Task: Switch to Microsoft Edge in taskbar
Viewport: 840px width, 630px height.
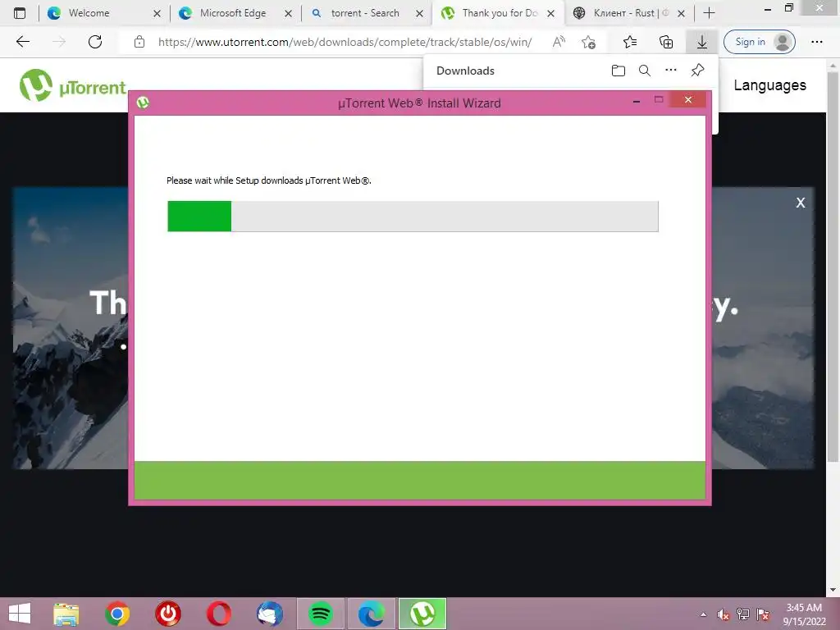Action: click(372, 614)
